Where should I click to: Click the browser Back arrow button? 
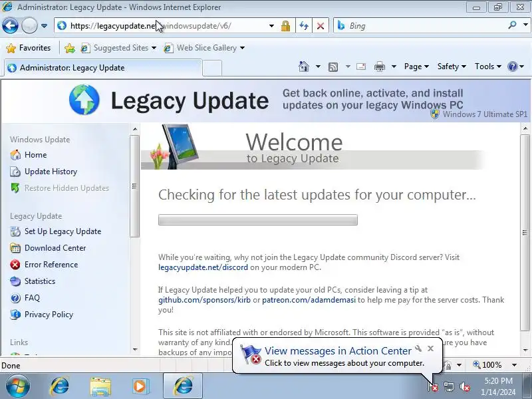click(x=10, y=25)
